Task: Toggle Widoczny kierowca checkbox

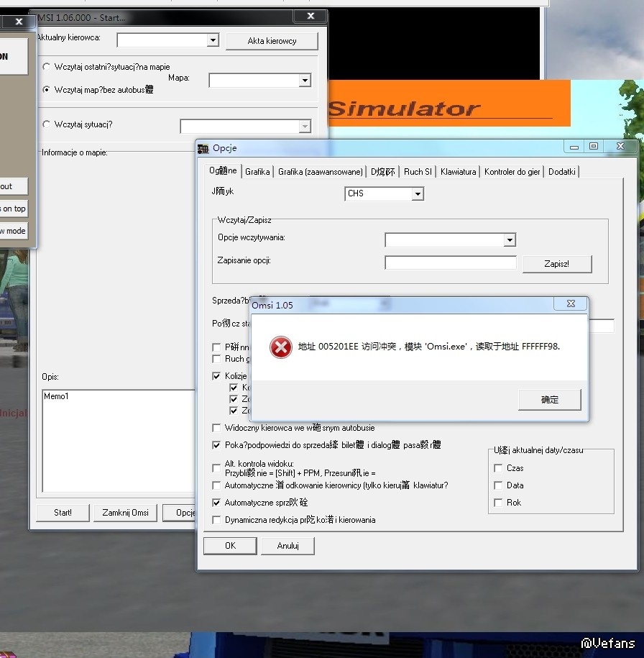Action: (216, 428)
